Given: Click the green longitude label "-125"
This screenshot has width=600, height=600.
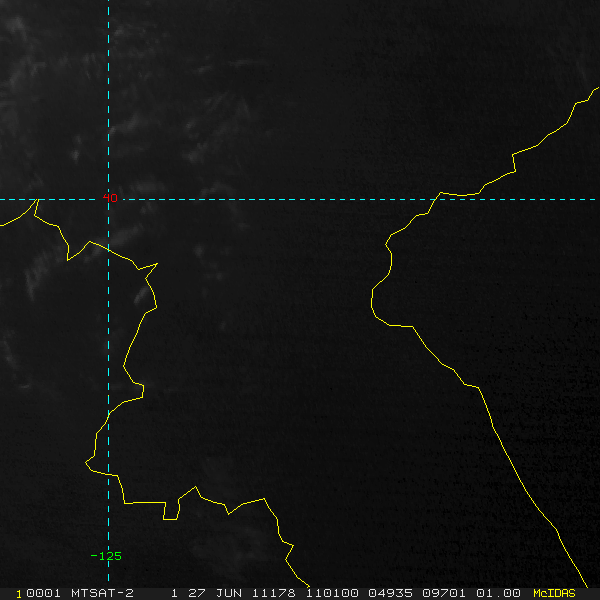Looking at the screenshot, I should click(106, 556).
